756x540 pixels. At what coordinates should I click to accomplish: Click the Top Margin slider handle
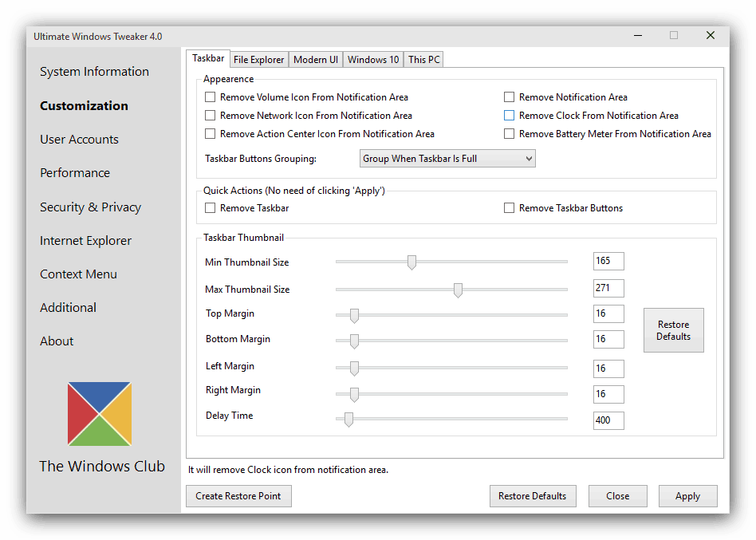tap(354, 315)
